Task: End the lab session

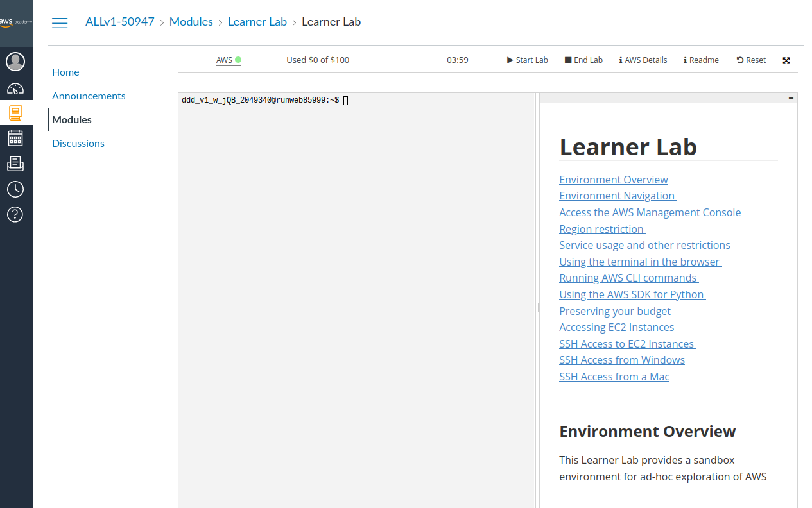Action: click(x=583, y=60)
